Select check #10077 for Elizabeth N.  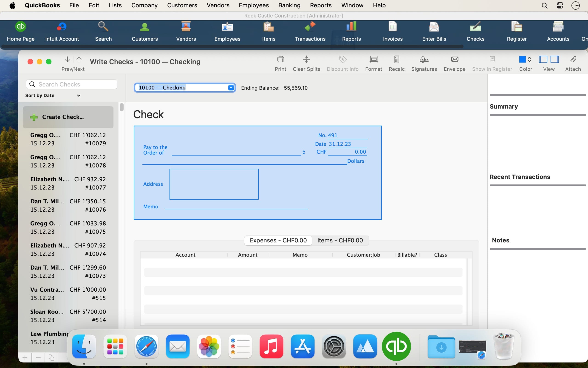click(68, 183)
